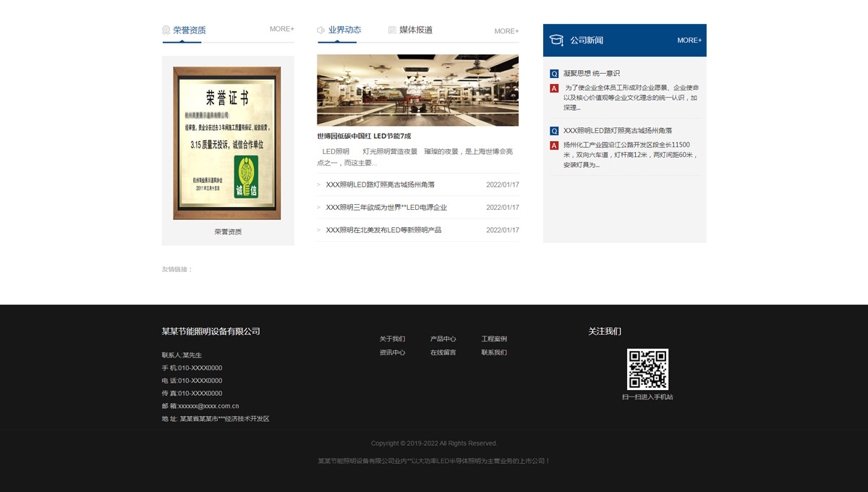This screenshot has height=492, width=868.
Task: Click the graduation cap icon in 公司新闻
Action: coord(556,41)
